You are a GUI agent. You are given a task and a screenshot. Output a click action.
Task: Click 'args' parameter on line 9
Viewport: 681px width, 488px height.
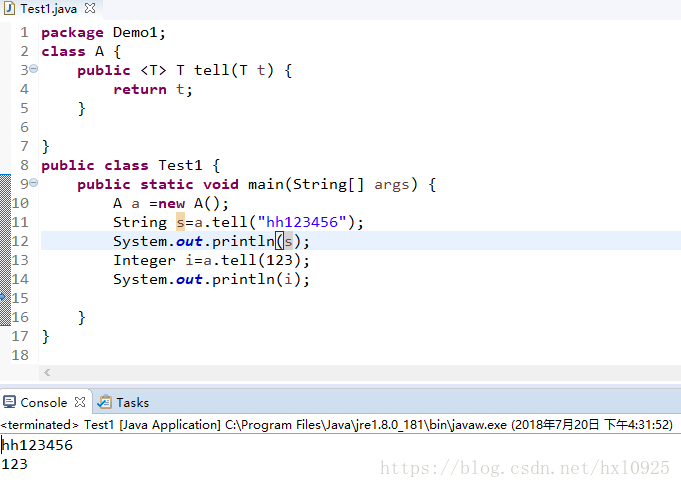pos(392,185)
